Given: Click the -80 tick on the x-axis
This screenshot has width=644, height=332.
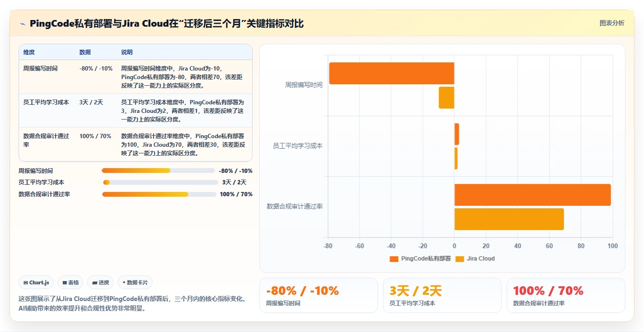Looking at the screenshot, I should (x=328, y=246).
